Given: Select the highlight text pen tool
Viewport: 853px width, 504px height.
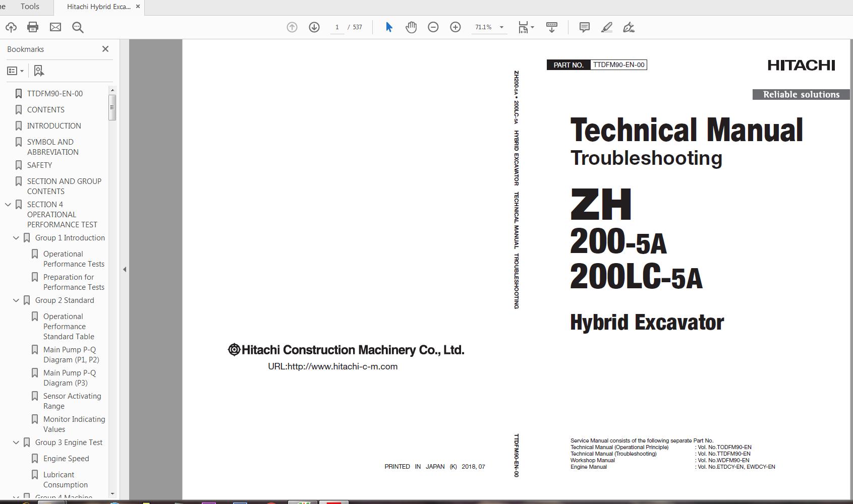Looking at the screenshot, I should pyautogui.click(x=607, y=27).
